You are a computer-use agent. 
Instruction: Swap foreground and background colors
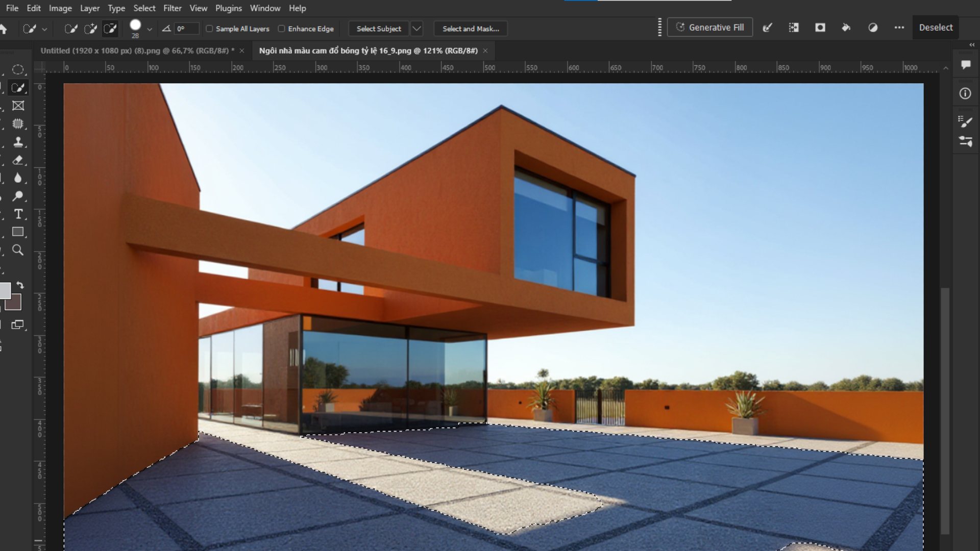20,285
